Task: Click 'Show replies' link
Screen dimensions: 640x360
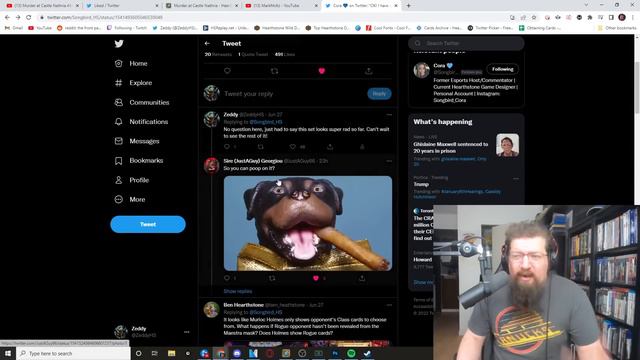Action: pos(238,291)
